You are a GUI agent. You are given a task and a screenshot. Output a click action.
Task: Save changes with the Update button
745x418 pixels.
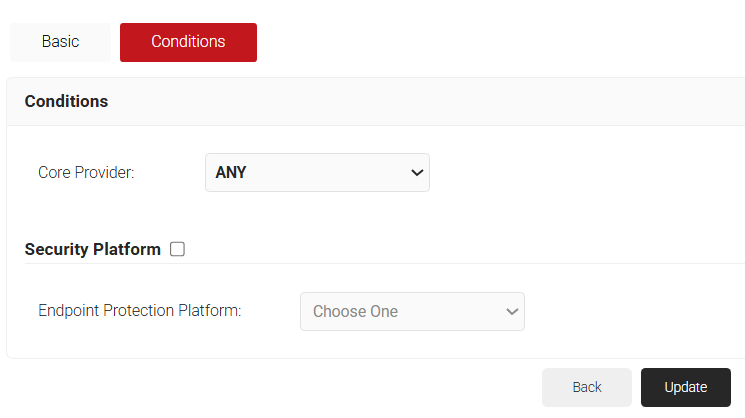(685, 387)
